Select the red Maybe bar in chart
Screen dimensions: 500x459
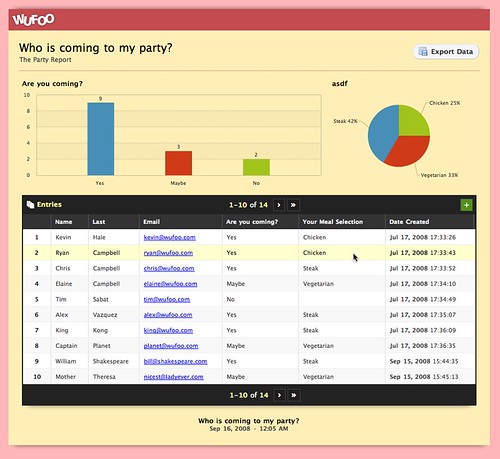(x=178, y=163)
